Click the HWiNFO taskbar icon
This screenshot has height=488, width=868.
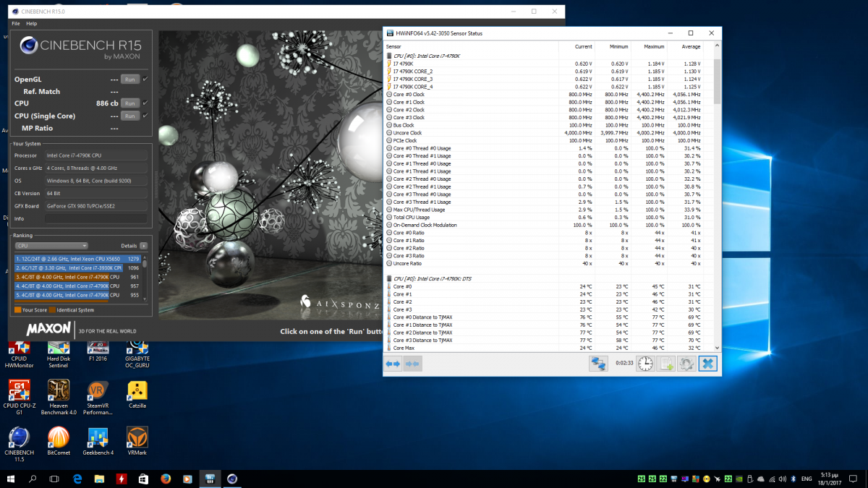click(x=209, y=479)
